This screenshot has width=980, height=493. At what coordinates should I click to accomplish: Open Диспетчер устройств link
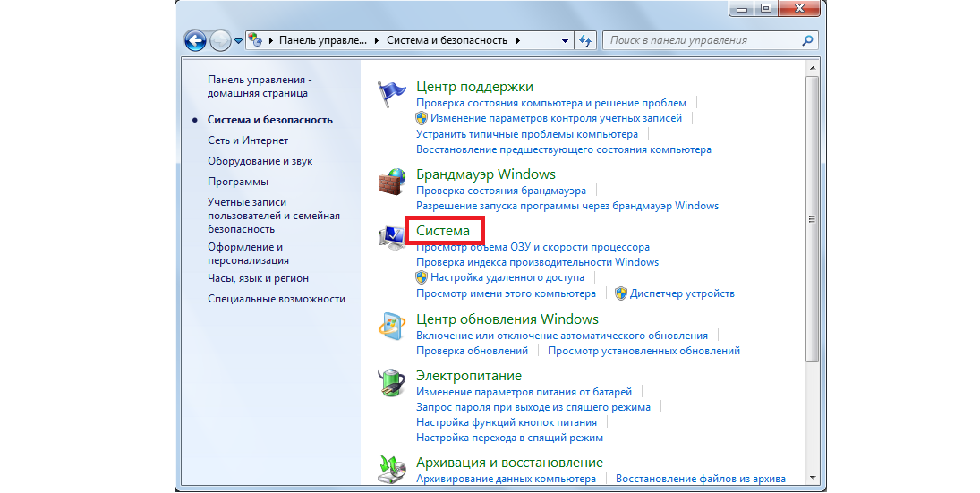682,293
